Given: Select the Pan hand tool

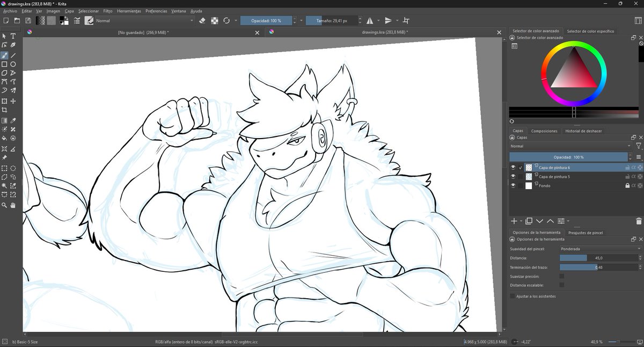Looking at the screenshot, I should pos(13,205).
